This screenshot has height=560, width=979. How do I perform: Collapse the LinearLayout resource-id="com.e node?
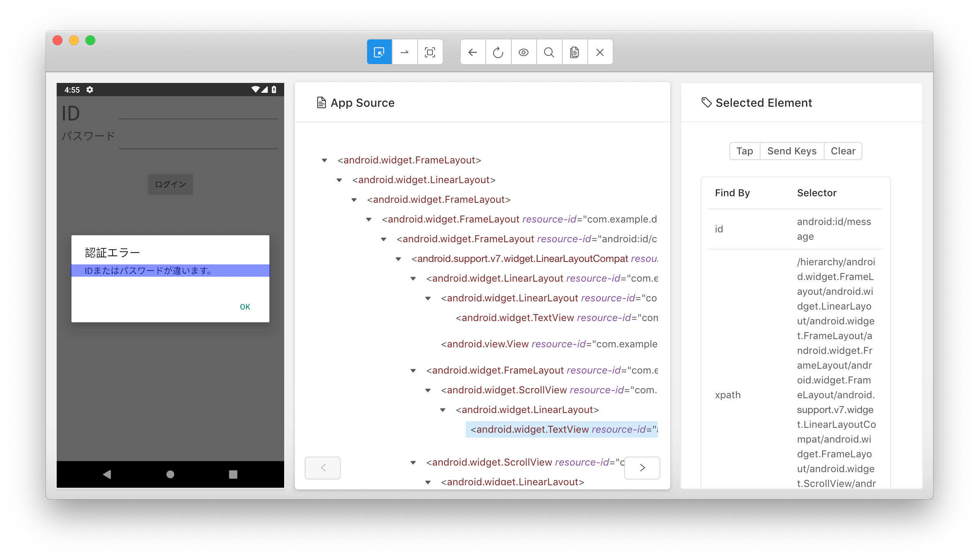click(x=413, y=279)
